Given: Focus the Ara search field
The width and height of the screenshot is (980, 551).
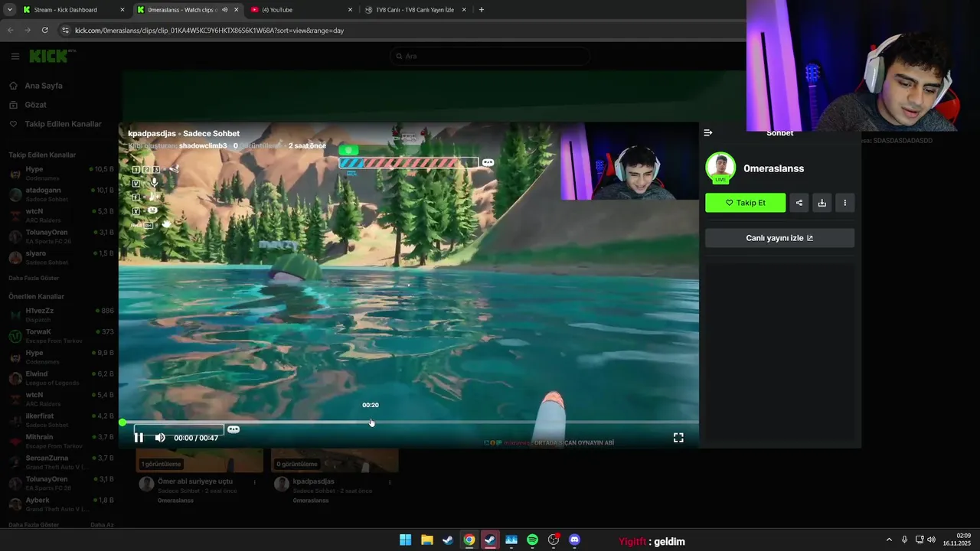Looking at the screenshot, I should 490,56.
